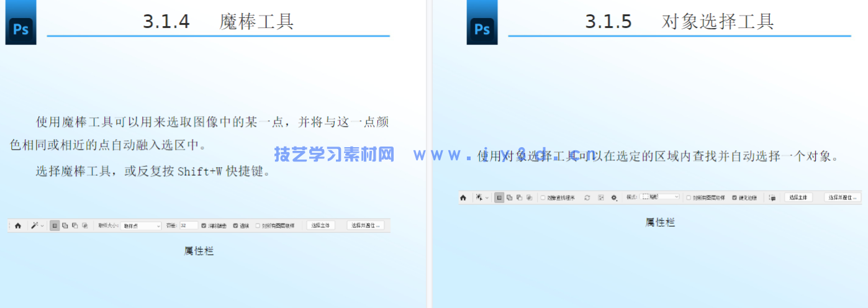Click Home icon in Object Selection options bar

(463, 197)
